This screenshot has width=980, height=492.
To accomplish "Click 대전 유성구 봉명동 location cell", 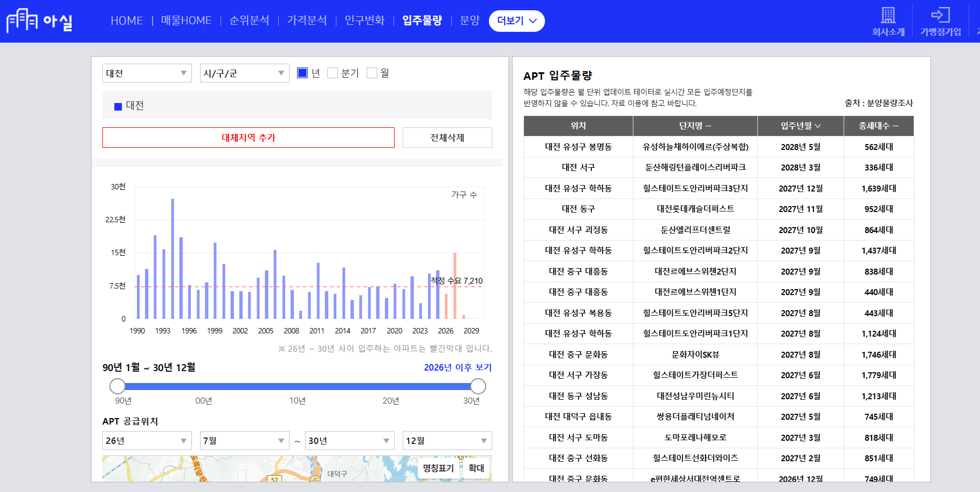I will tap(578, 147).
